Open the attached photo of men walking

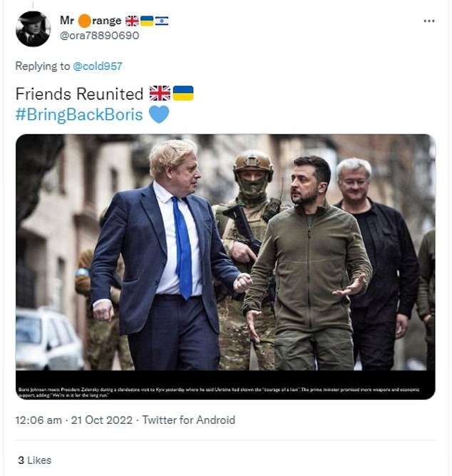[225, 252]
